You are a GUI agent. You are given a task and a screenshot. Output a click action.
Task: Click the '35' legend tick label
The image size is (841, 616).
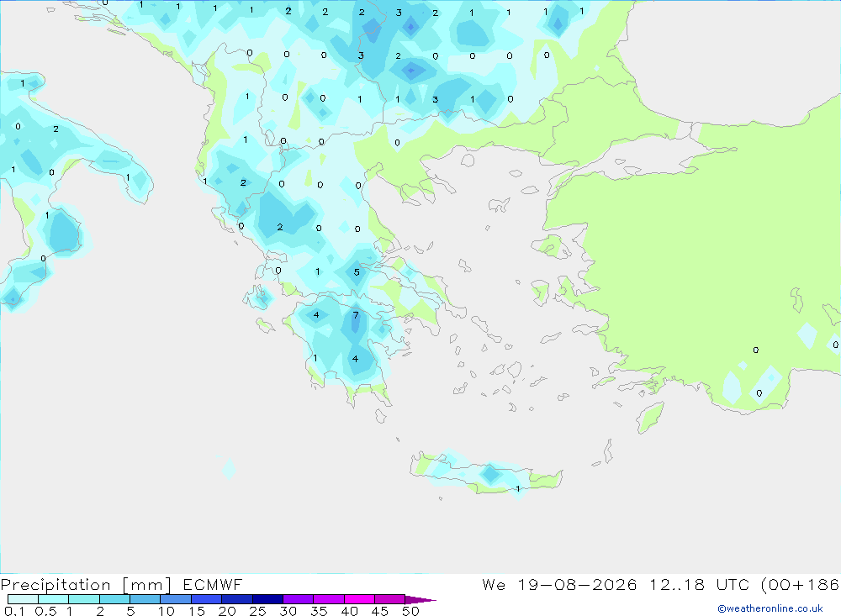click(319, 611)
